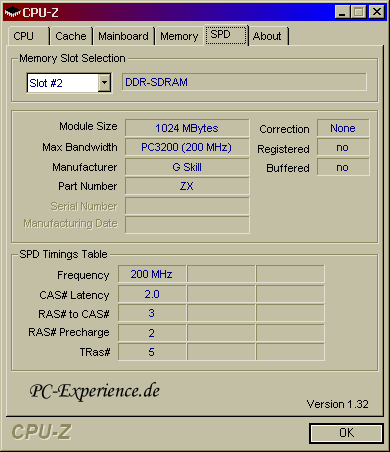
Task: Click the CPU-Z chip icon in title bar
Action: [12, 13]
